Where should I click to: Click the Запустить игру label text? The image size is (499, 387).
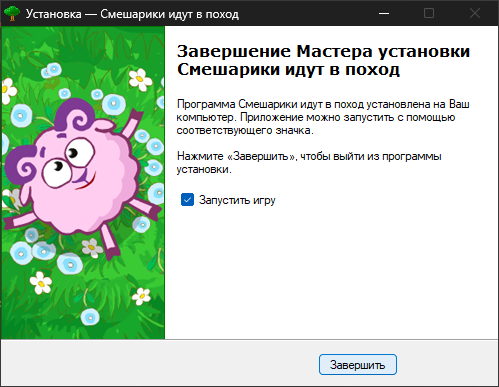click(237, 200)
